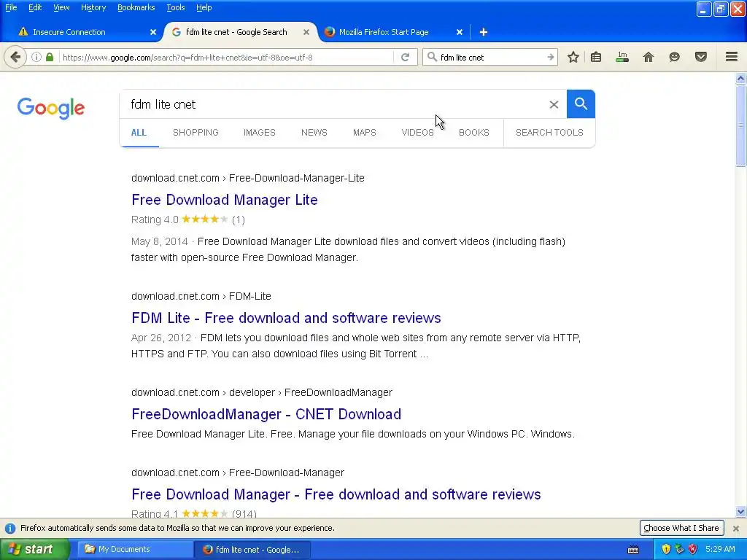Click in the Google search input field

pos(333,104)
